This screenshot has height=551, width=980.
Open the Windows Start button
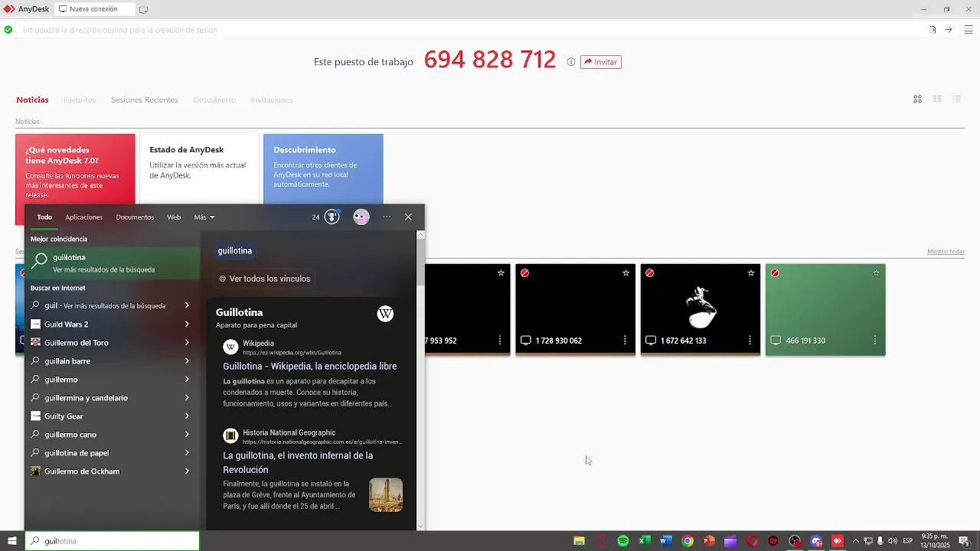12,541
